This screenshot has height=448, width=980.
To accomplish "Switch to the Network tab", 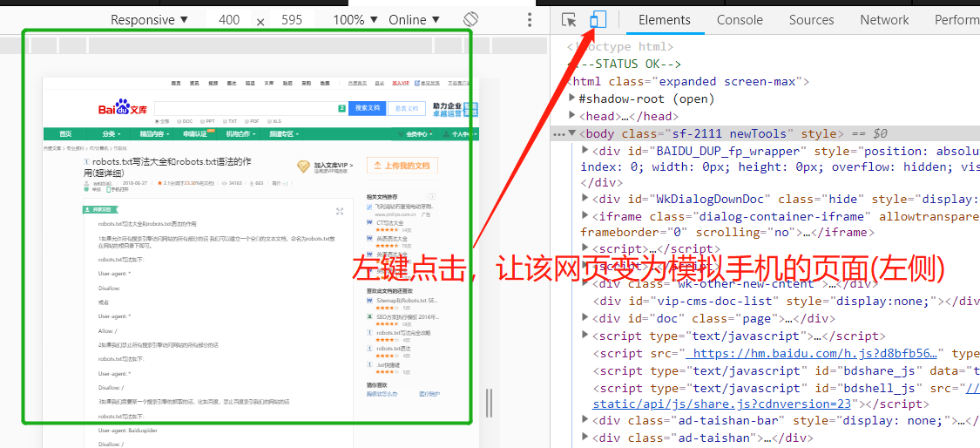I will pyautogui.click(x=884, y=20).
